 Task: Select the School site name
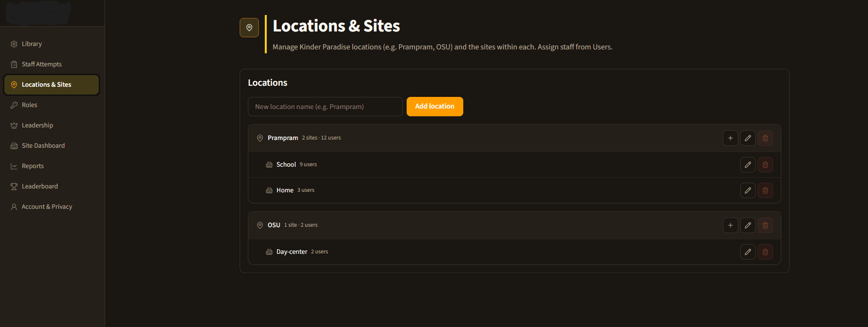286,165
